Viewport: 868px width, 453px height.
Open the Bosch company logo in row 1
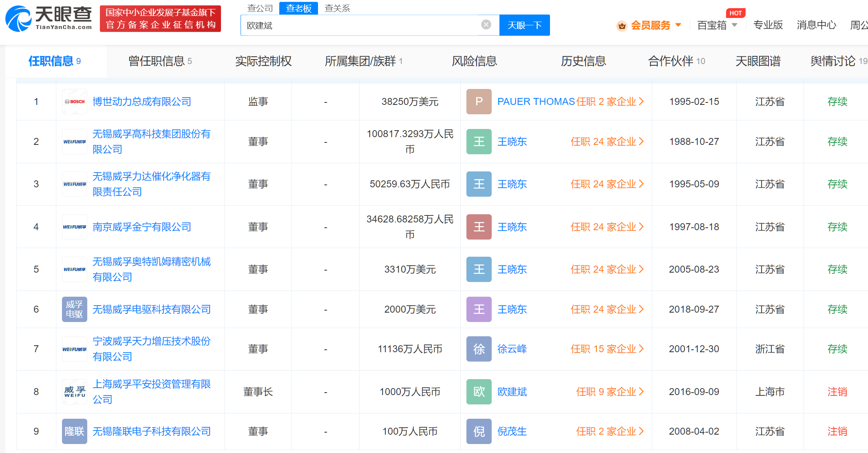(75, 102)
